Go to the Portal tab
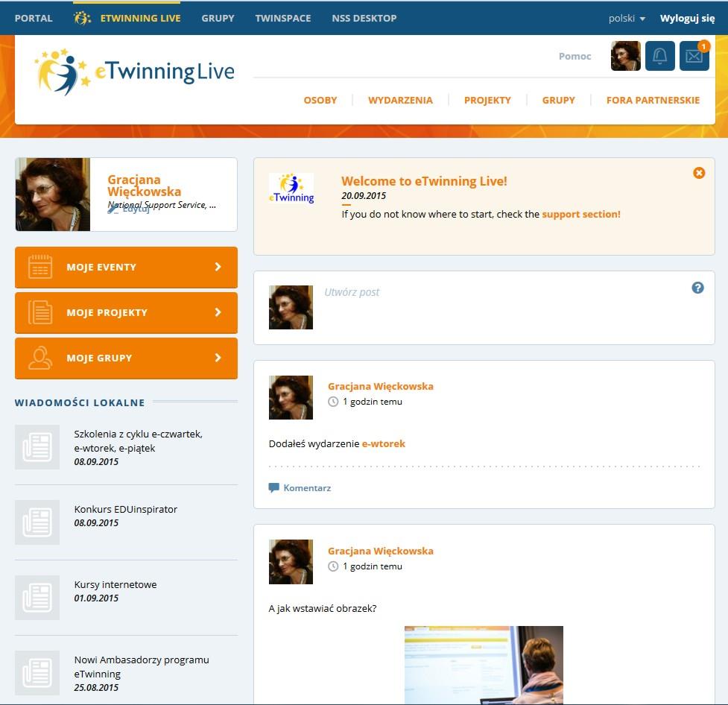728x705 pixels. (34, 18)
